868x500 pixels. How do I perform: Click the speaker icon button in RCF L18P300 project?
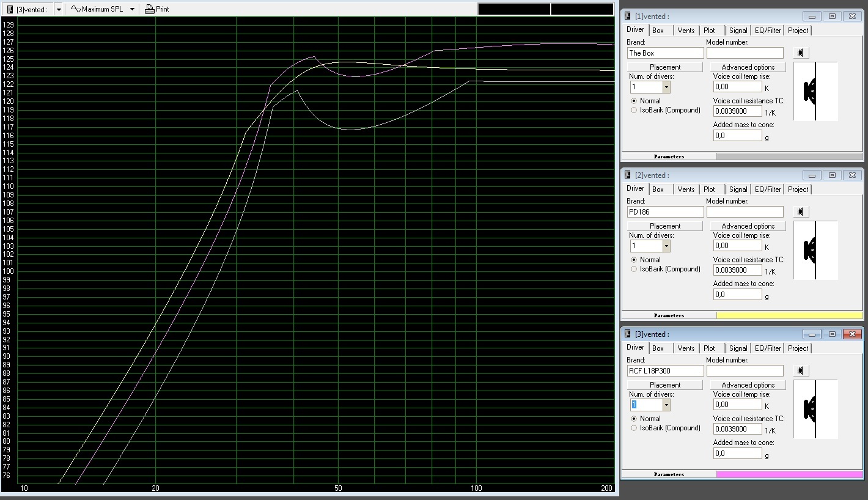(x=801, y=371)
